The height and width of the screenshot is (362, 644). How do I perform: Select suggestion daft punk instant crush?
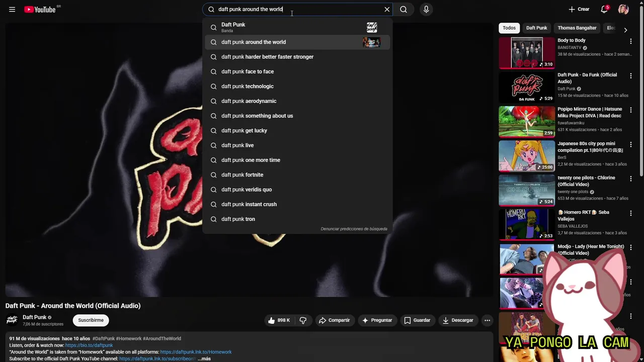pyautogui.click(x=297, y=204)
